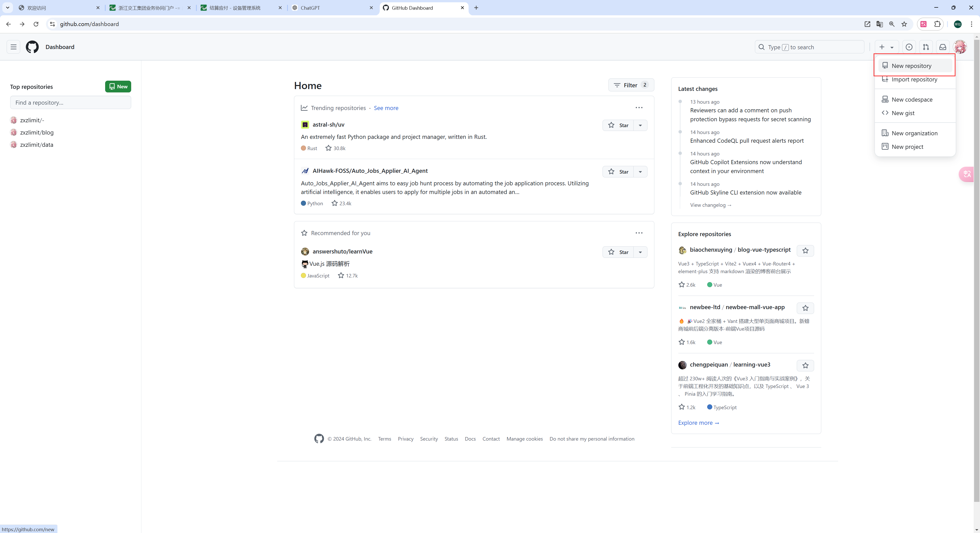980x533 pixels.
Task: Open the browser extensions puzzle icon
Action: coord(937,24)
